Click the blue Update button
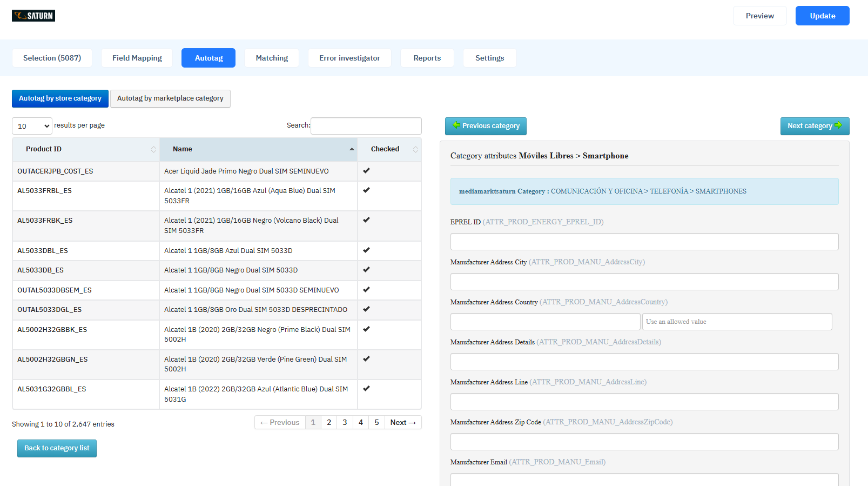Viewport: 868px width, 486px height. (823, 16)
